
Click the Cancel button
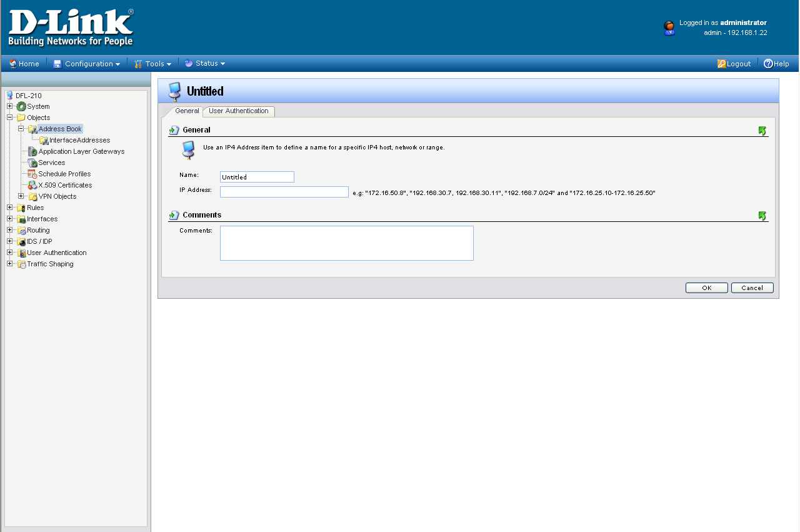[x=752, y=288]
